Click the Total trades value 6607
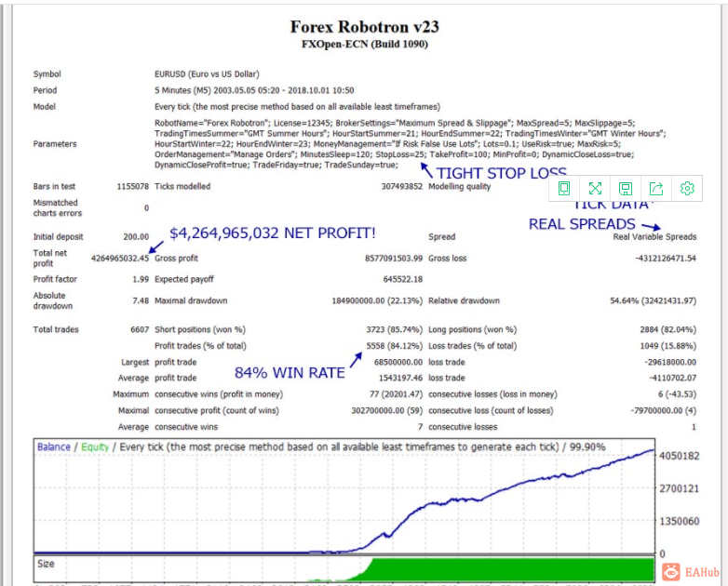Image resolution: width=728 pixels, height=586 pixels. coord(140,329)
